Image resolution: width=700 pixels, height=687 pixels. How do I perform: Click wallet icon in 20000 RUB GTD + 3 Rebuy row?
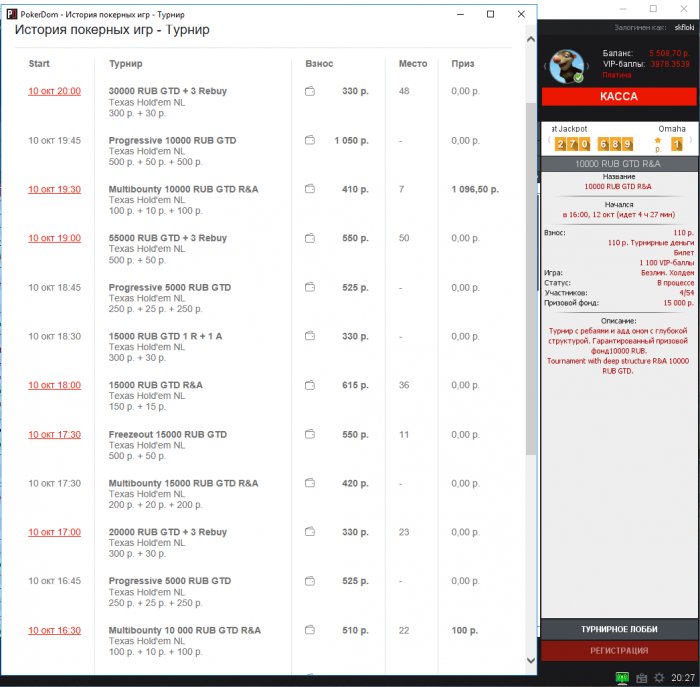(x=310, y=532)
